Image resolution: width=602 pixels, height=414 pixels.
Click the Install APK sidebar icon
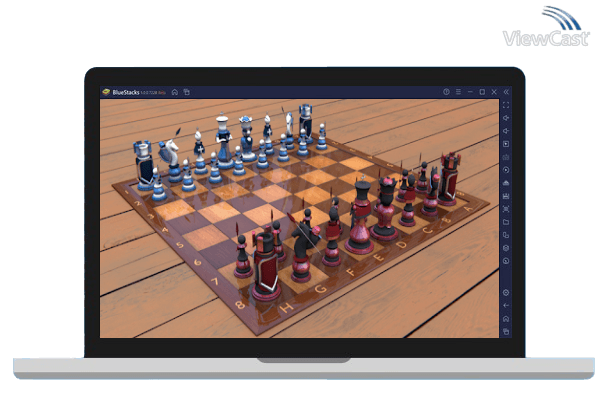[506, 183]
